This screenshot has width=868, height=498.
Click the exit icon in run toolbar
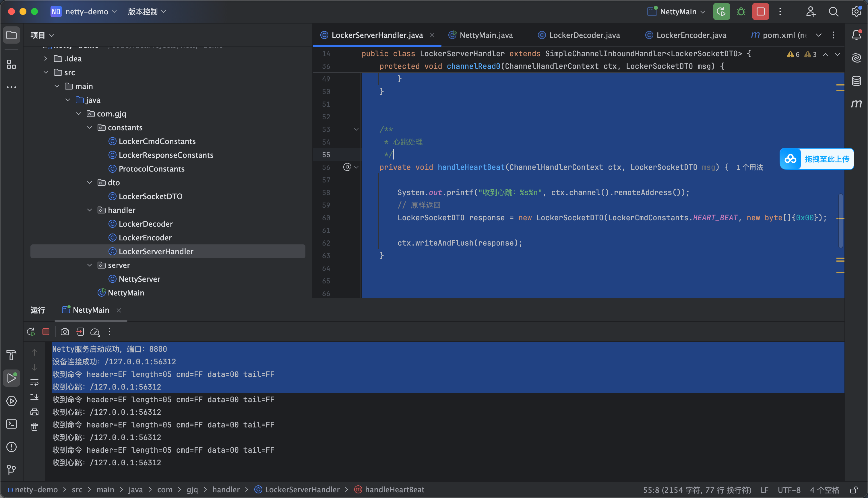pos(80,332)
